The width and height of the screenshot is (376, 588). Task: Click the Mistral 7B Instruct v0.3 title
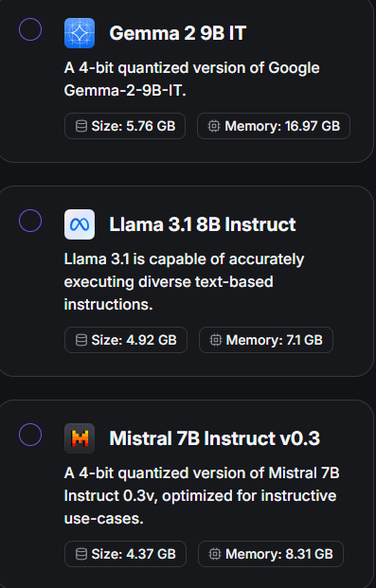214,438
